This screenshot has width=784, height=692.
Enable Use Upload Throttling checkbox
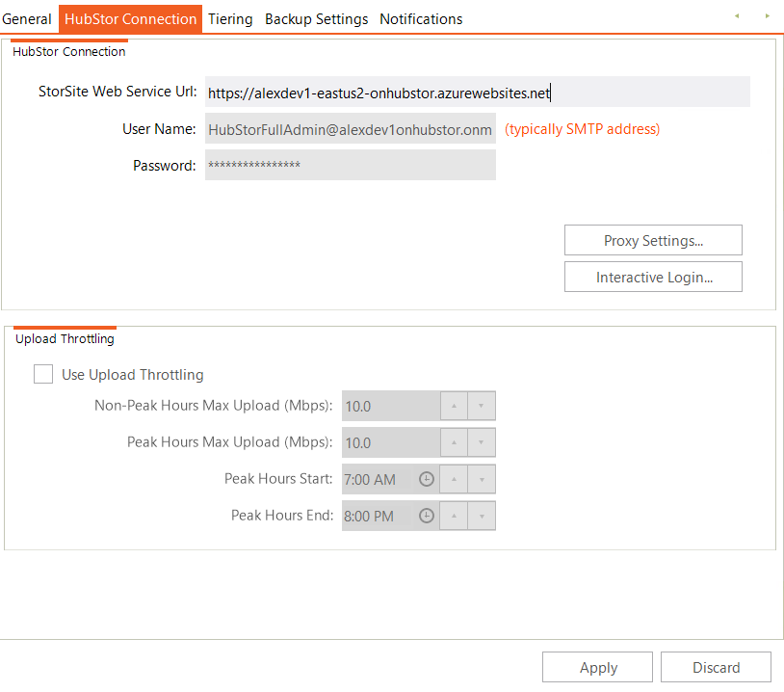pyautogui.click(x=43, y=374)
